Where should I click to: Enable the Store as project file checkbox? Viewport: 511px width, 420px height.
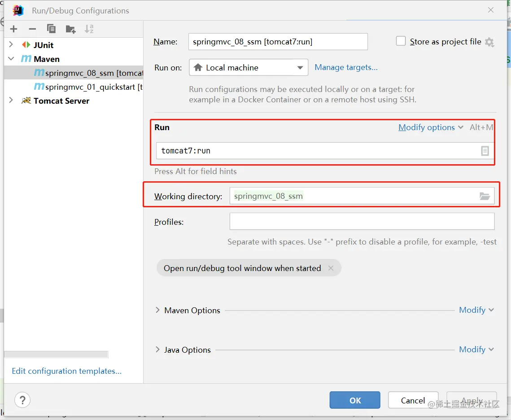401,41
